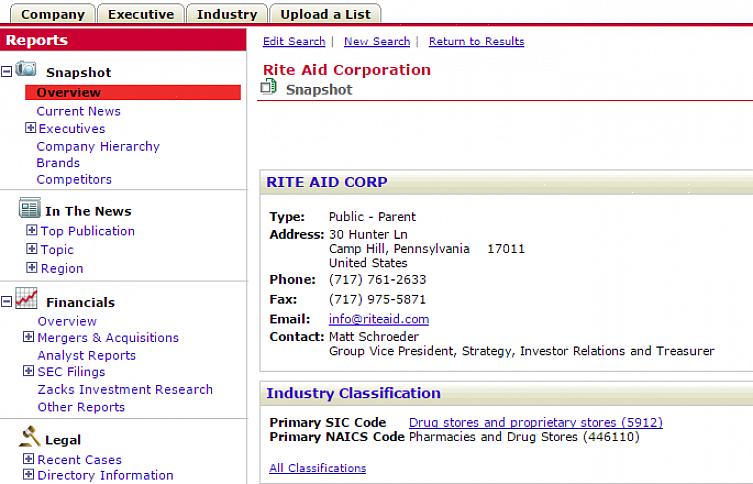Switch to the Industry tab

pyautogui.click(x=227, y=14)
